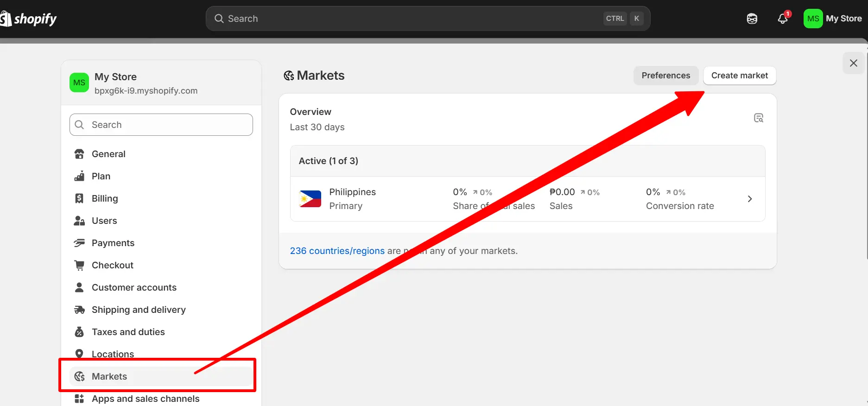Click the Billing receipt icon

79,198
